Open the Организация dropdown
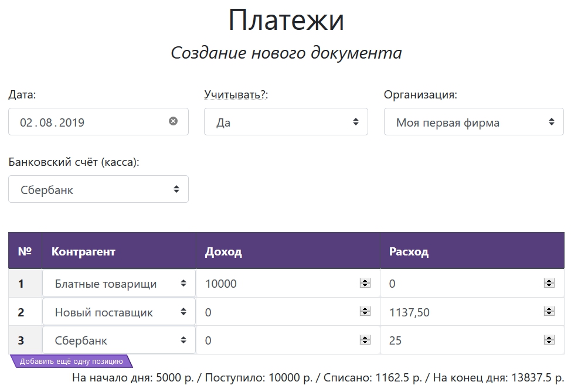This screenshot has height=392, width=571. 473,122
